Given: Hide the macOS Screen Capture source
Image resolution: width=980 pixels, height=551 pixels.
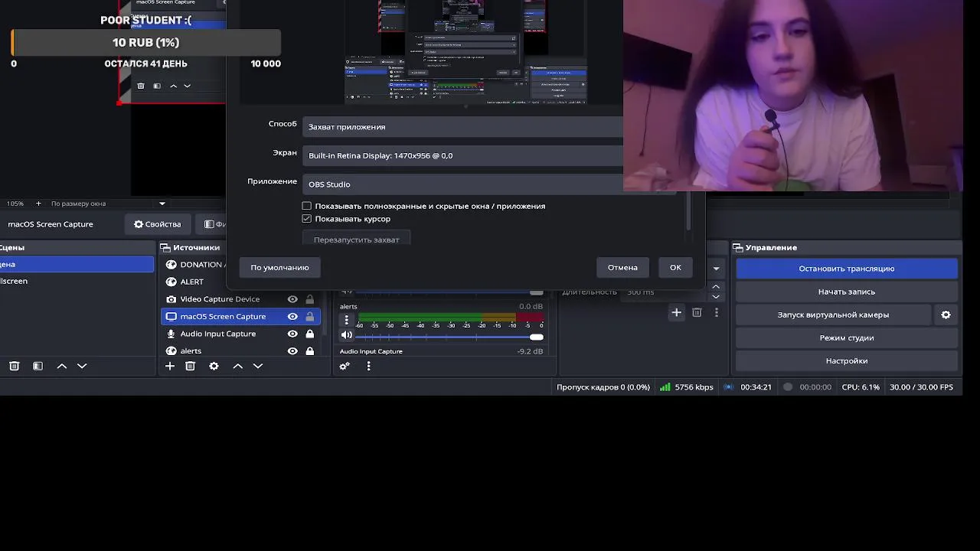Looking at the screenshot, I should pos(292,316).
